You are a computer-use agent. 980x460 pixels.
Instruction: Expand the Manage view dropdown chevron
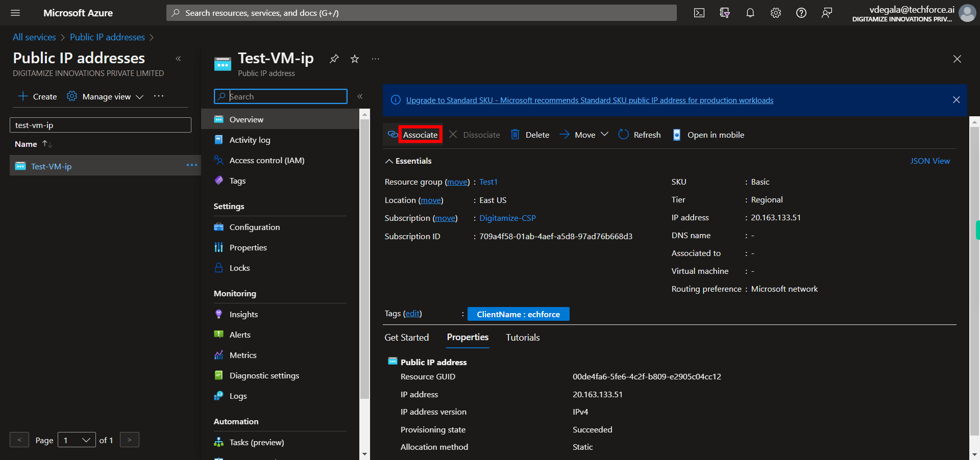pyautogui.click(x=139, y=96)
